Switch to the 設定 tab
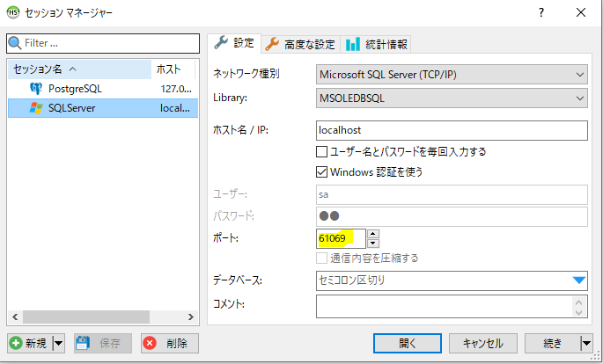 234,43
